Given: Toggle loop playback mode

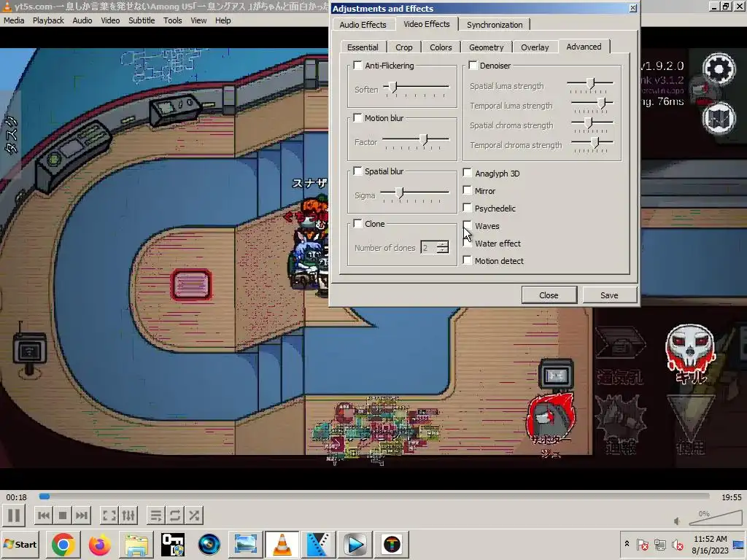Looking at the screenshot, I should point(175,516).
